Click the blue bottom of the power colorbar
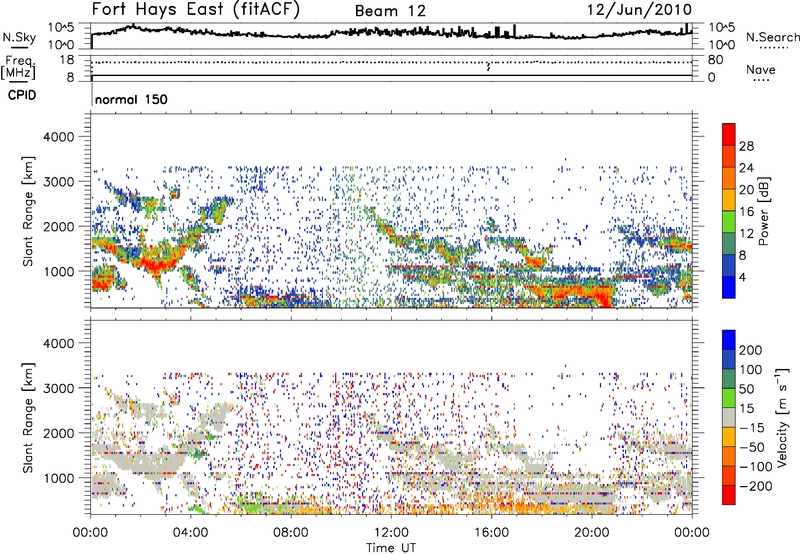The width and height of the screenshot is (800, 554). [729, 287]
